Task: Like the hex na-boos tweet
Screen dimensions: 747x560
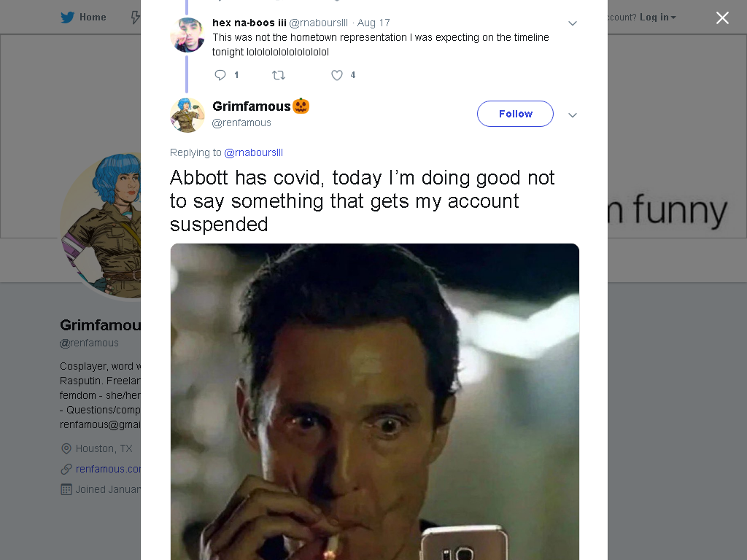Action: pyautogui.click(x=337, y=75)
